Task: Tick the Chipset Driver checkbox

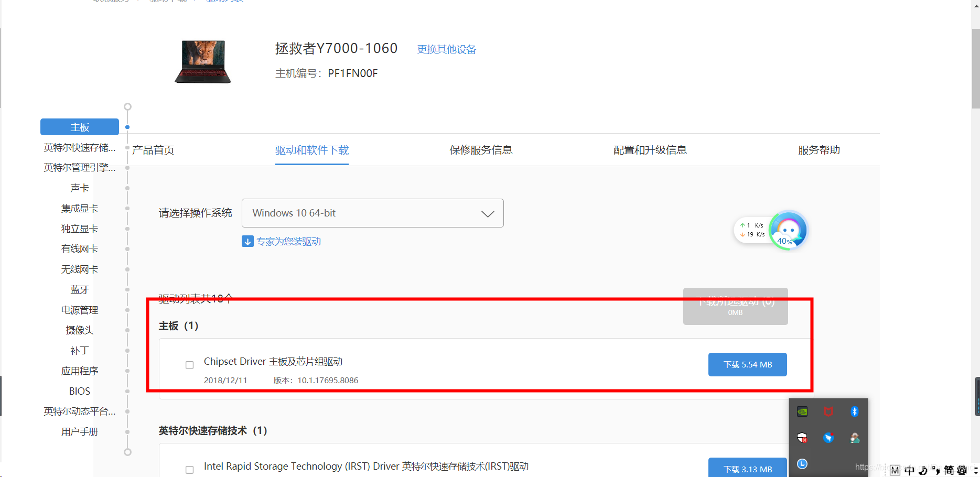Action: 189,365
